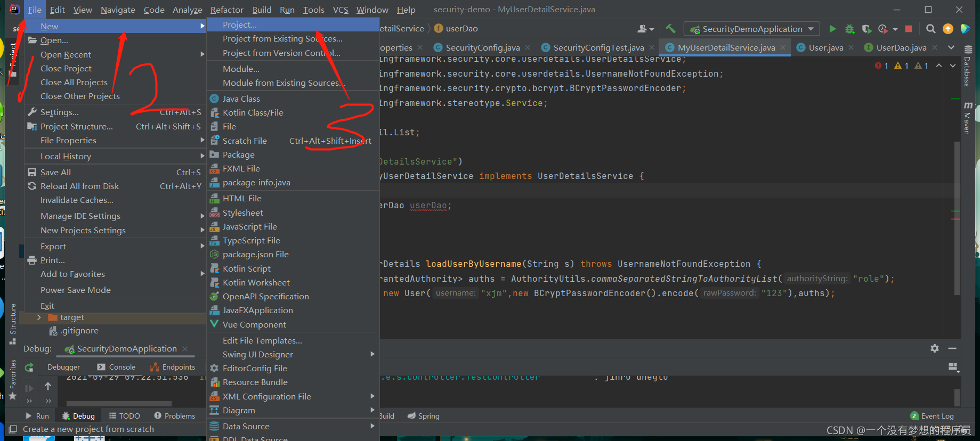Run SecurityDemoApplication with the green play icon
Viewport: 980px width, 441px height.
click(x=832, y=29)
